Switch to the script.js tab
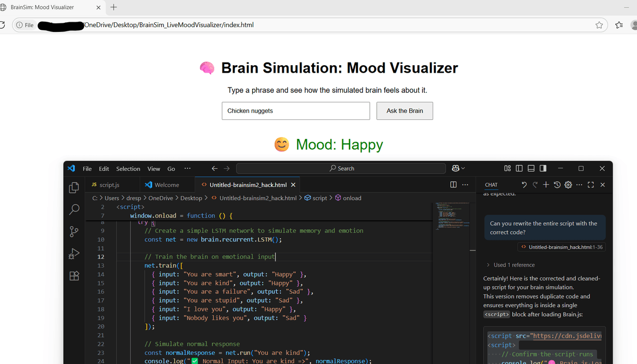Viewport: 637px width, 364px height. click(110, 185)
